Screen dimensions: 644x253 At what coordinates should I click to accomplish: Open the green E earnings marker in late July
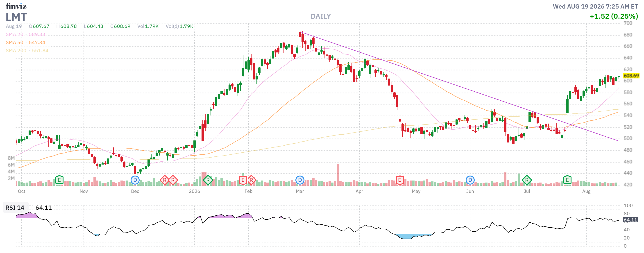567,180
